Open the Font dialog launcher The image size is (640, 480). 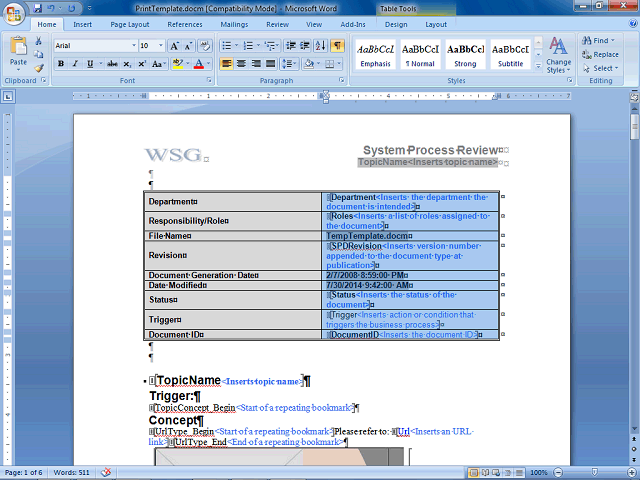tap(209, 80)
